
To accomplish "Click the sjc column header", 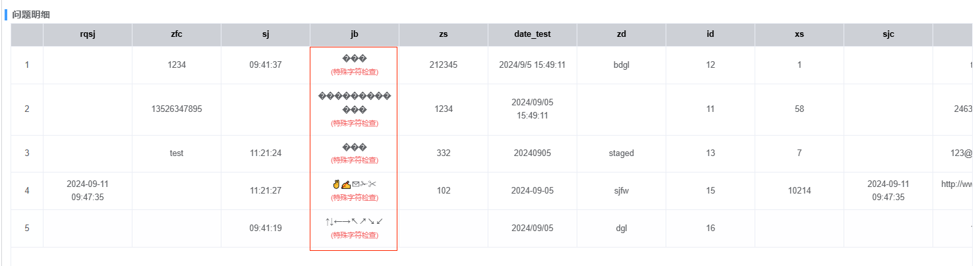I will pyautogui.click(x=888, y=35).
